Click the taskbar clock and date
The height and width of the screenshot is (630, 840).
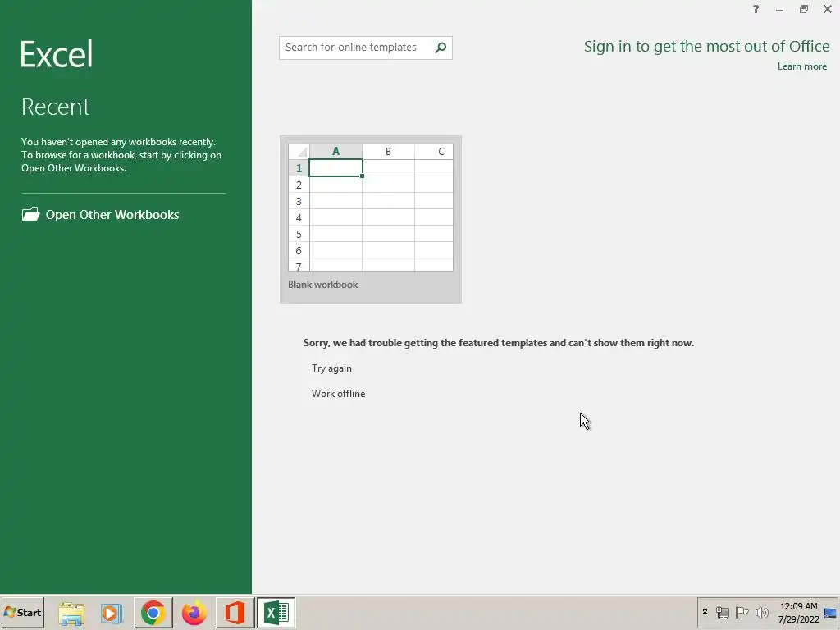[x=798, y=613]
